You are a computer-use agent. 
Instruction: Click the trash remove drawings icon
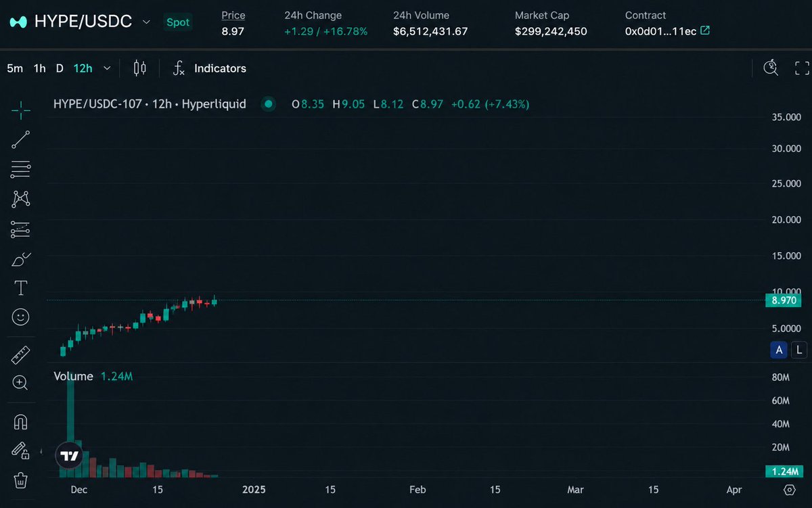[20, 480]
